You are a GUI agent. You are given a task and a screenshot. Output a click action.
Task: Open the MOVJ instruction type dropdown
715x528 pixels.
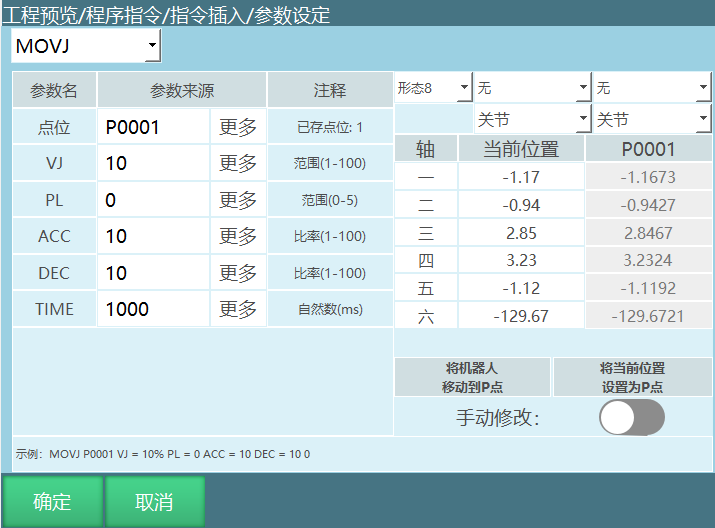coord(86,46)
